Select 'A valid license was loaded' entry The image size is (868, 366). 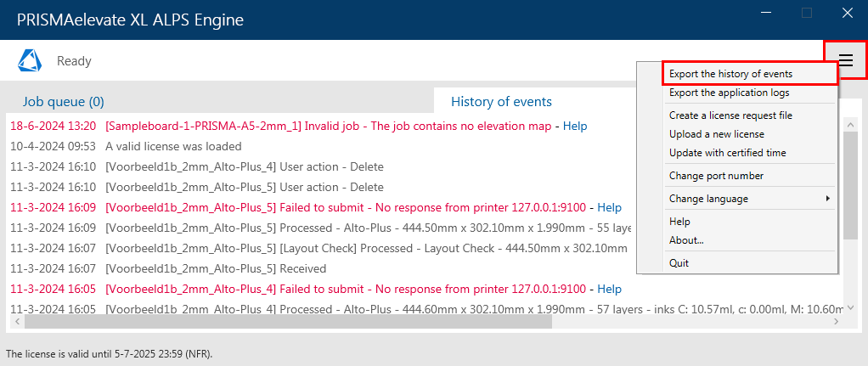click(126, 147)
